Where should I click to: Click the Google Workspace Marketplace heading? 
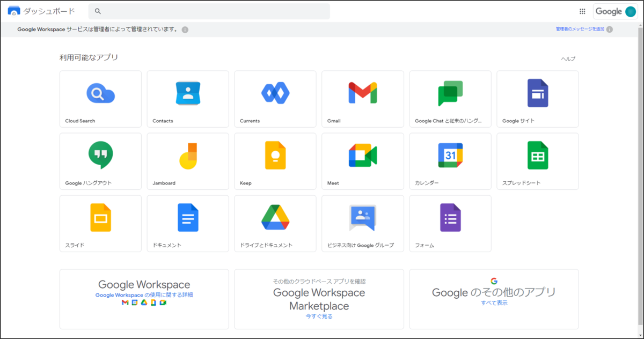(x=319, y=299)
